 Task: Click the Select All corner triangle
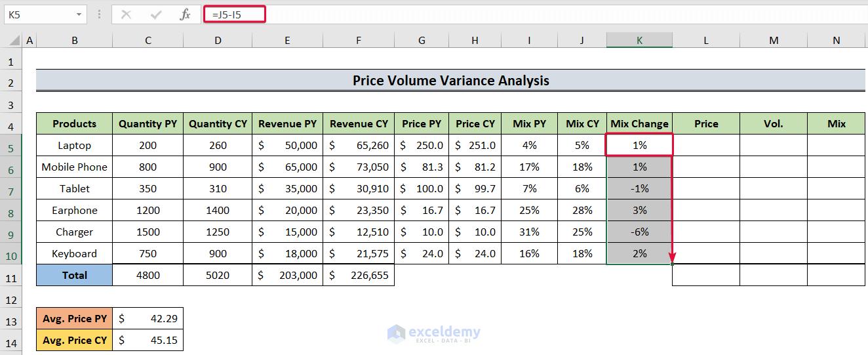tap(13, 41)
